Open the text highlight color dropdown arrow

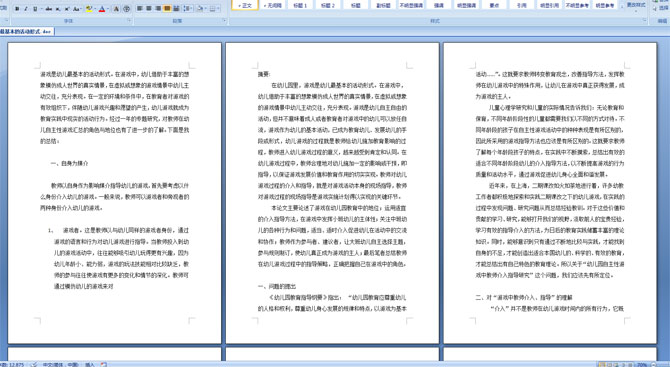(x=95, y=9)
